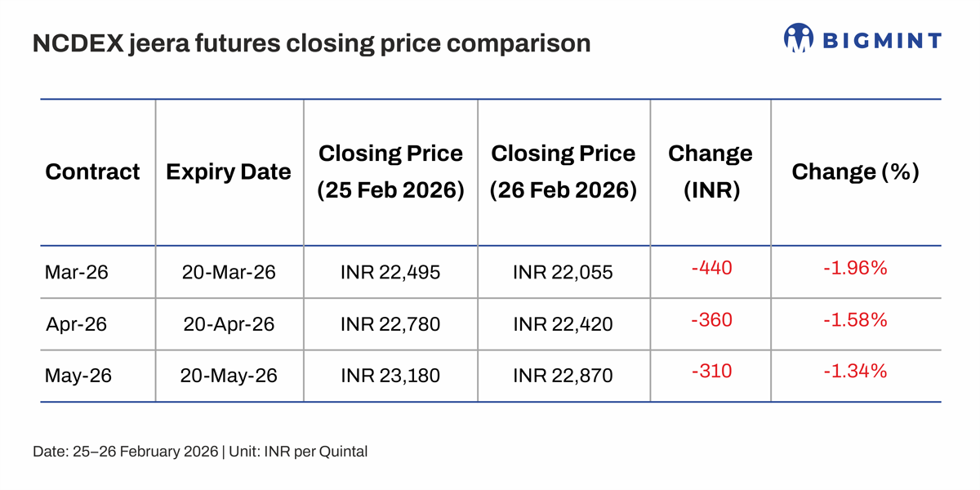Select the 20-Mar-26 expiry date cell
The width and height of the screenshot is (980, 490).
coord(229,272)
